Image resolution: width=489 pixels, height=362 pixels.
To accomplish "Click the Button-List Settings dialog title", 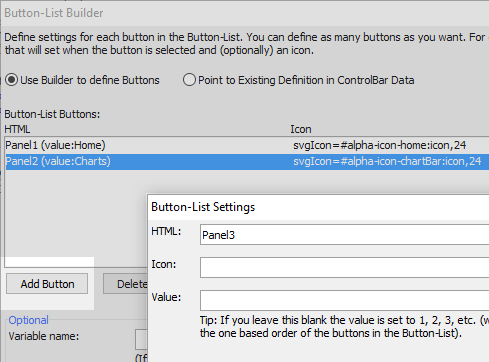I will [x=203, y=207].
